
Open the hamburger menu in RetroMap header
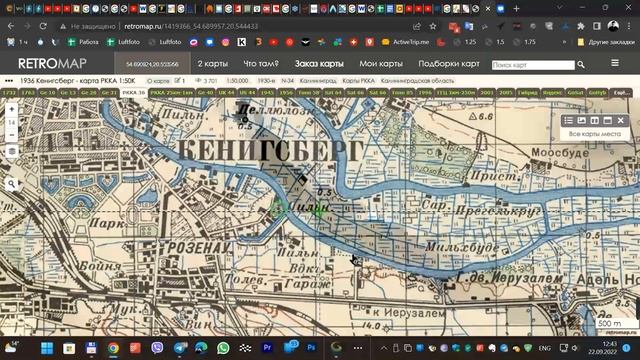pyautogui.click(x=615, y=63)
